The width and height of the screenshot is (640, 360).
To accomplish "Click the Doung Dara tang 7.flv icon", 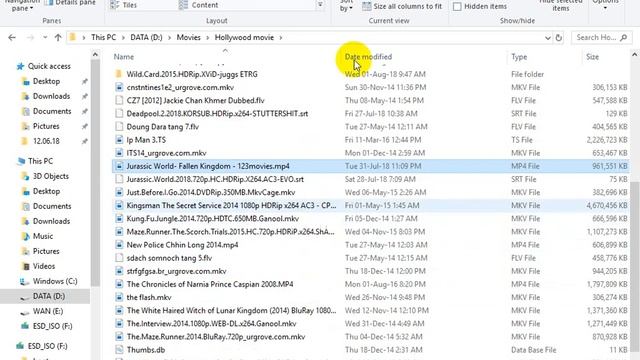I will [x=119, y=127].
